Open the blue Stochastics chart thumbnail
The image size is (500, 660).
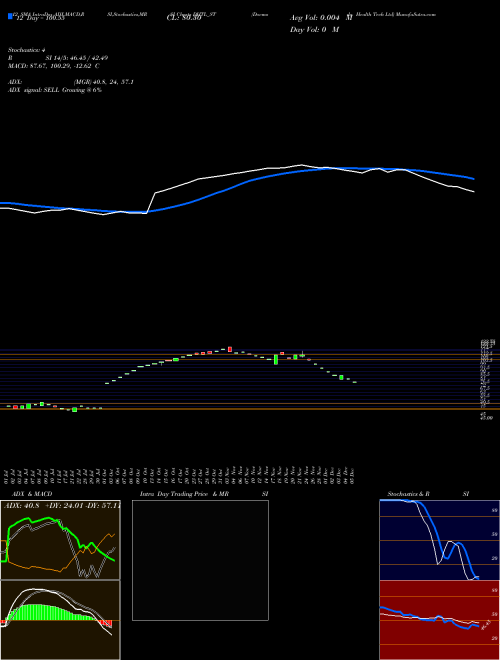(440, 540)
